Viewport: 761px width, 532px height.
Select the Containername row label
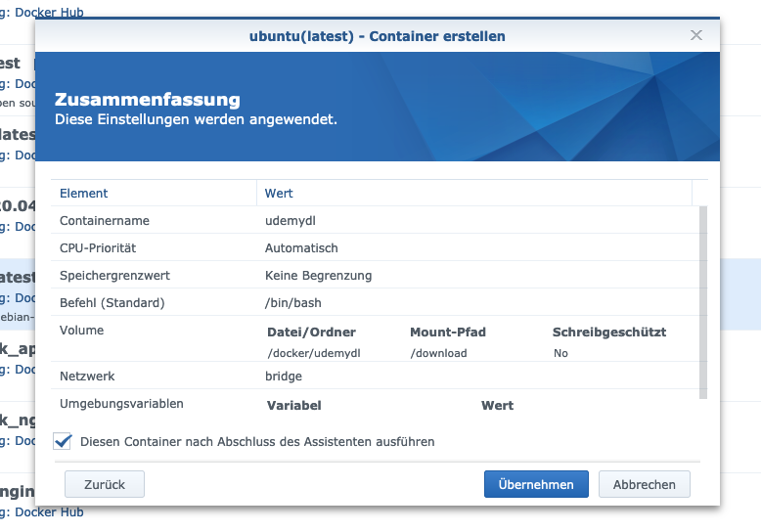pyautogui.click(x=105, y=221)
